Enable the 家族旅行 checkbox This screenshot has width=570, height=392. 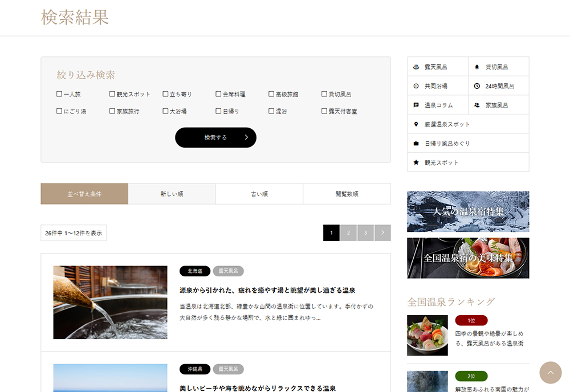tap(112, 111)
